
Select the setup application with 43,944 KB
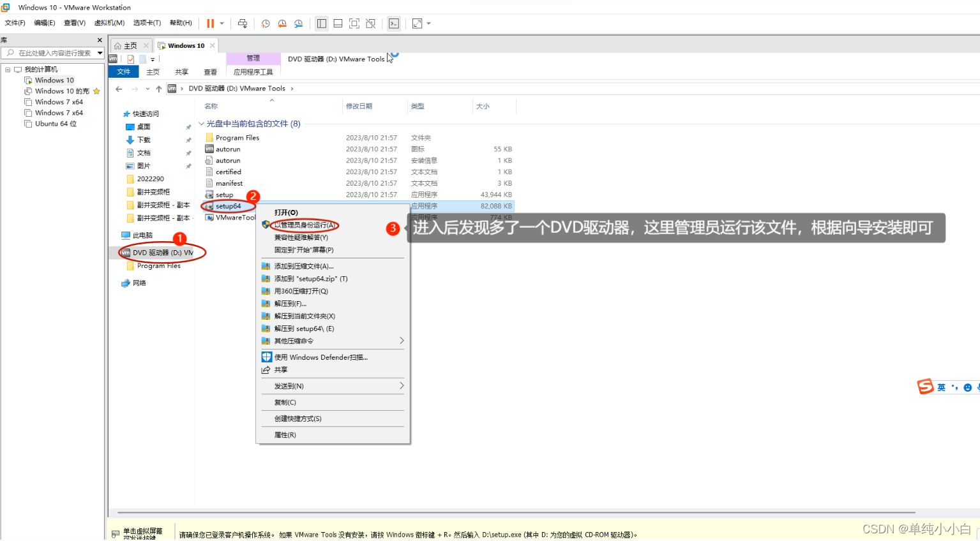(224, 195)
